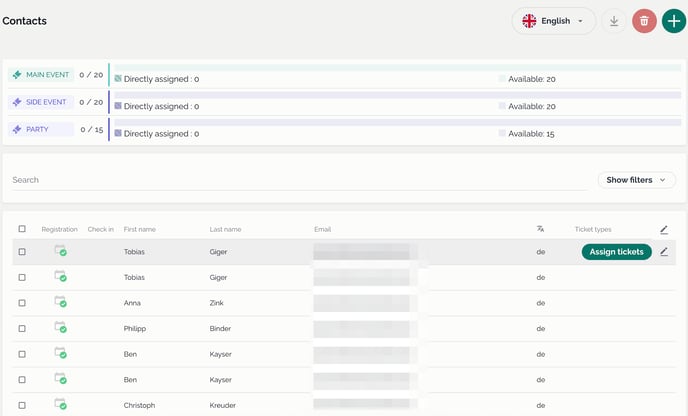This screenshot has width=688, height=416.
Task: Click the edit pencil icon in table header
Action: [664, 230]
